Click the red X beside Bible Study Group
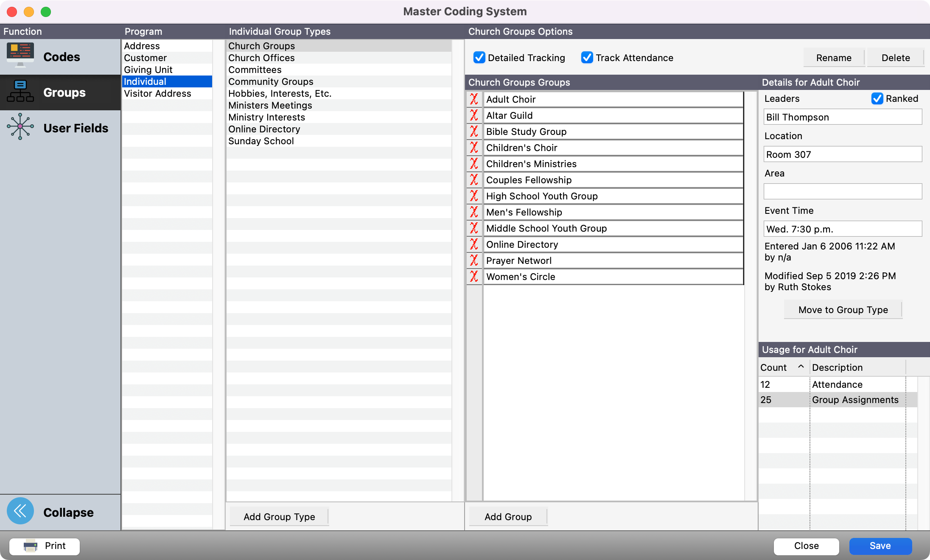930x560 pixels. (474, 132)
